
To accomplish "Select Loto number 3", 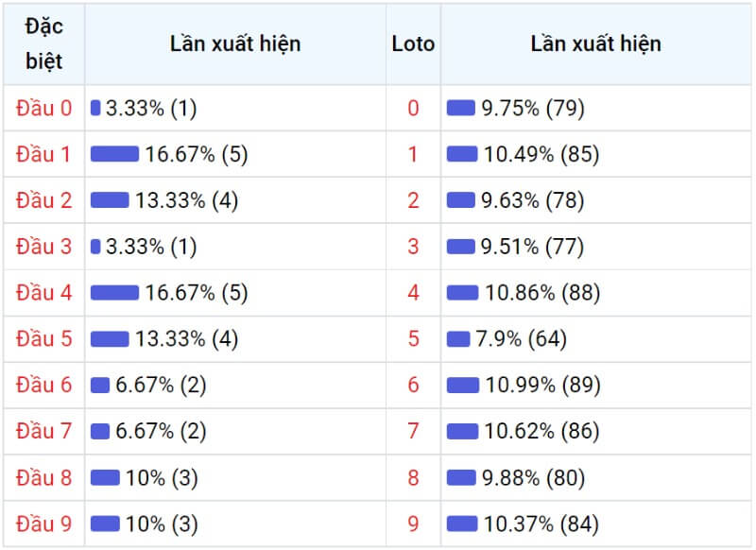I will (x=413, y=247).
